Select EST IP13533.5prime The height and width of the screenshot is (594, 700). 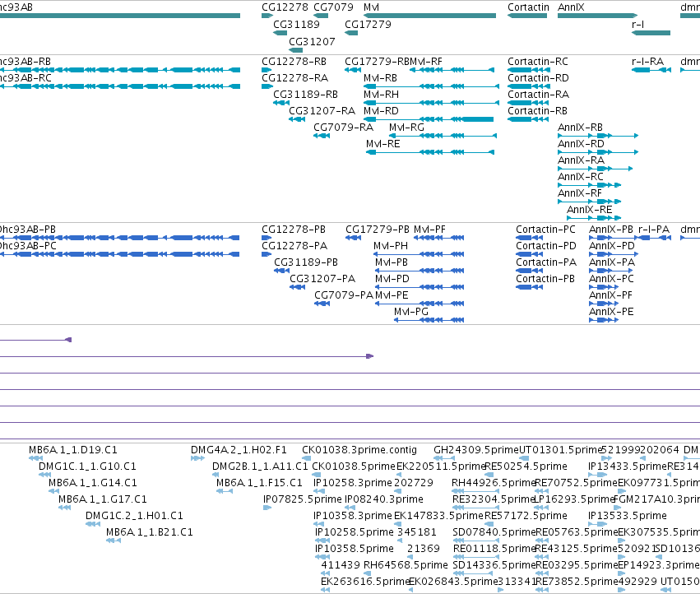coord(596,524)
